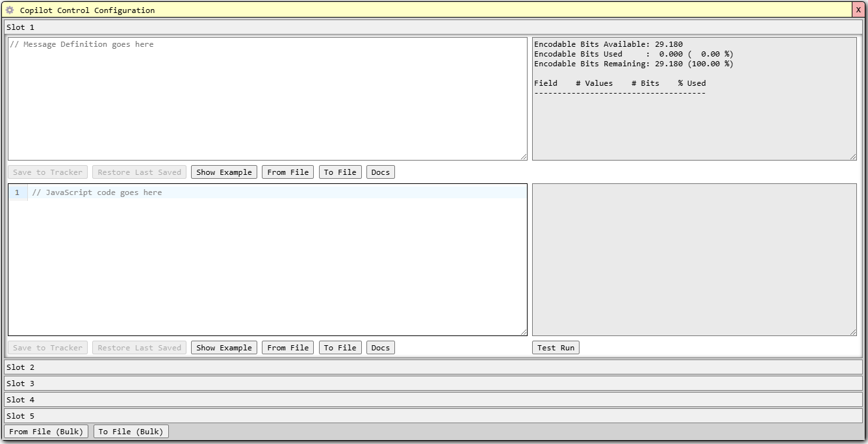Export message definition with To File
Viewport: 868px width, 444px height.
340,172
